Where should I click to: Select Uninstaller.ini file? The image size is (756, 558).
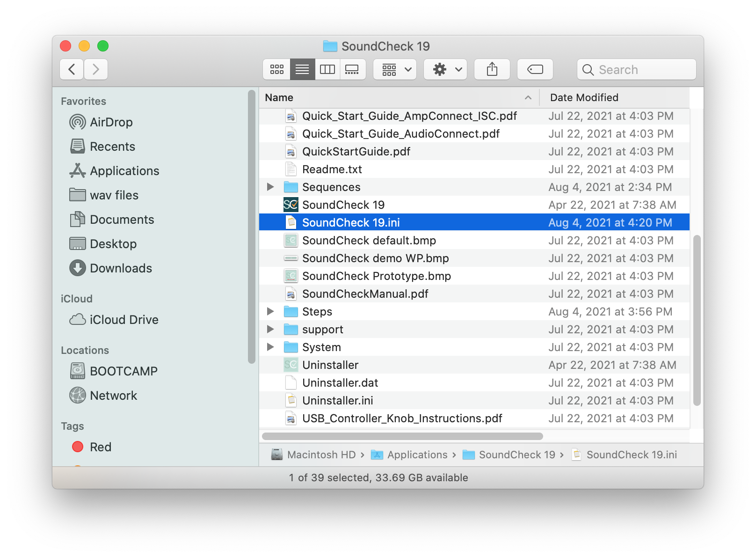pyautogui.click(x=474, y=400)
